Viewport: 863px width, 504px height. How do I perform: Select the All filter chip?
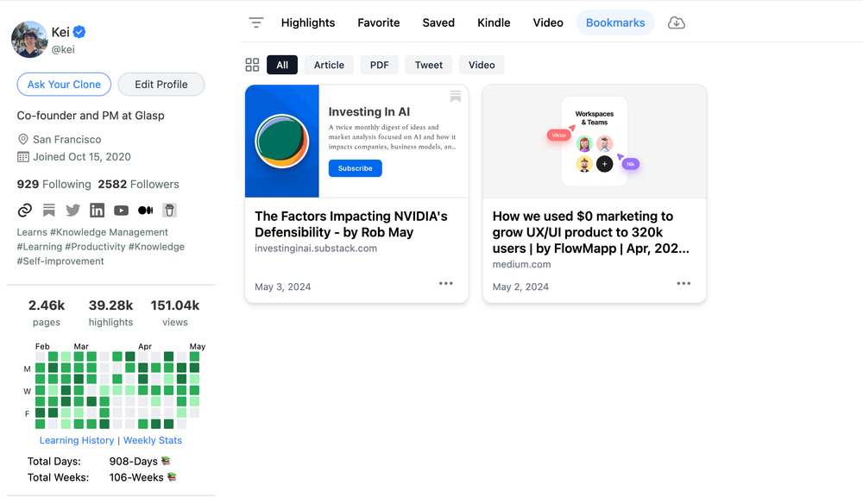point(282,65)
